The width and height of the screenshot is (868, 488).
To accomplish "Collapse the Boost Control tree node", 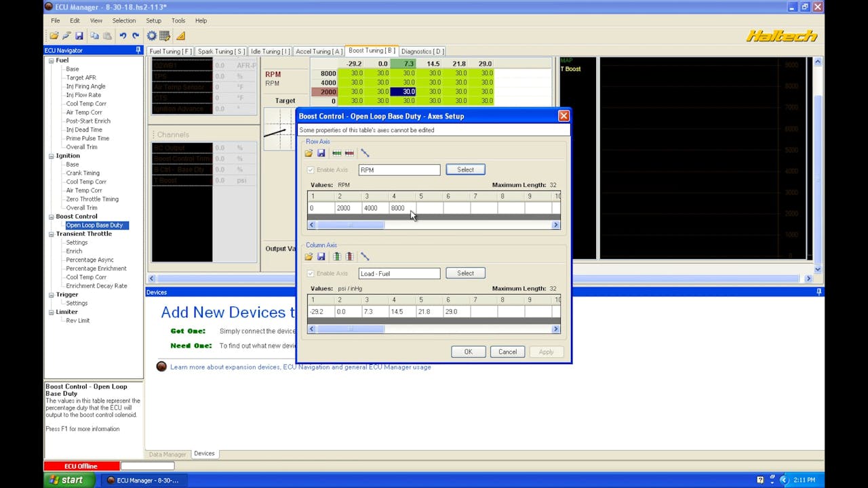I will click(x=51, y=217).
